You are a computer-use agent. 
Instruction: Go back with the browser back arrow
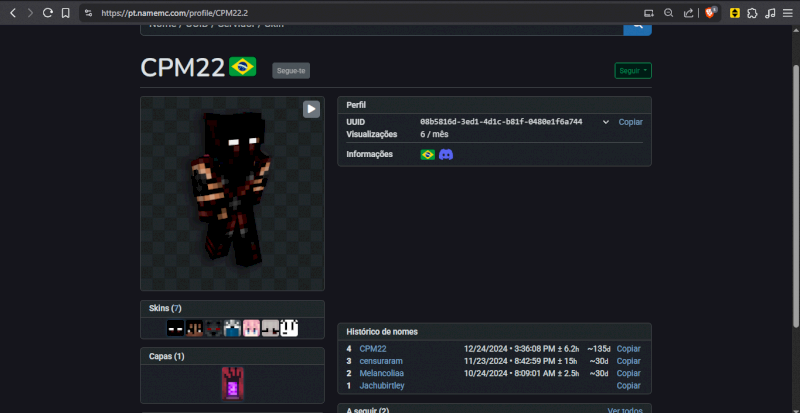click(13, 13)
